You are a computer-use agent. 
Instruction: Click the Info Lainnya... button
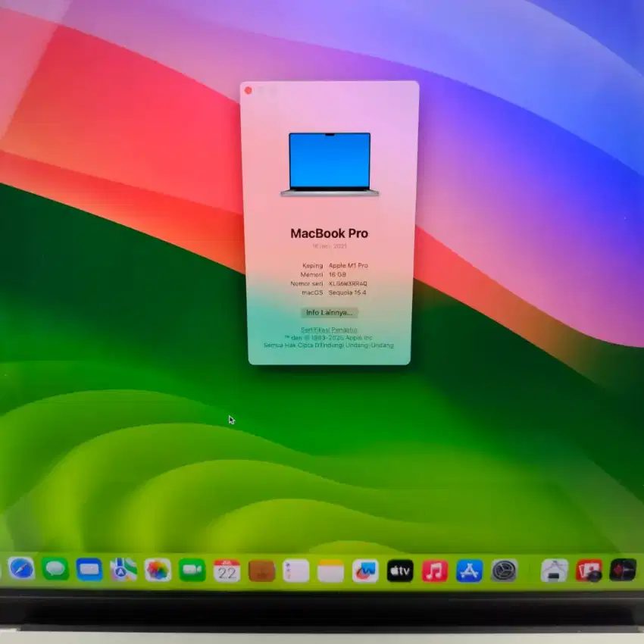coord(330,313)
